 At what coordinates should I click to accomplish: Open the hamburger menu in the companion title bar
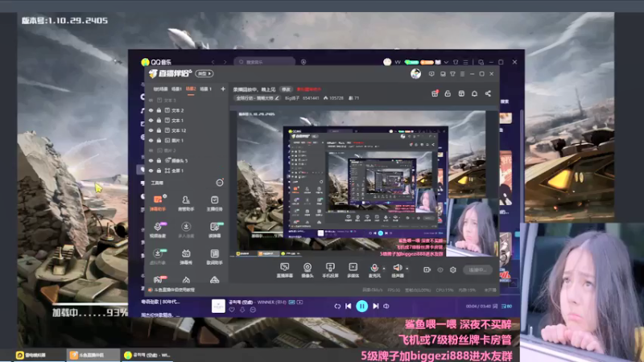tap(462, 74)
